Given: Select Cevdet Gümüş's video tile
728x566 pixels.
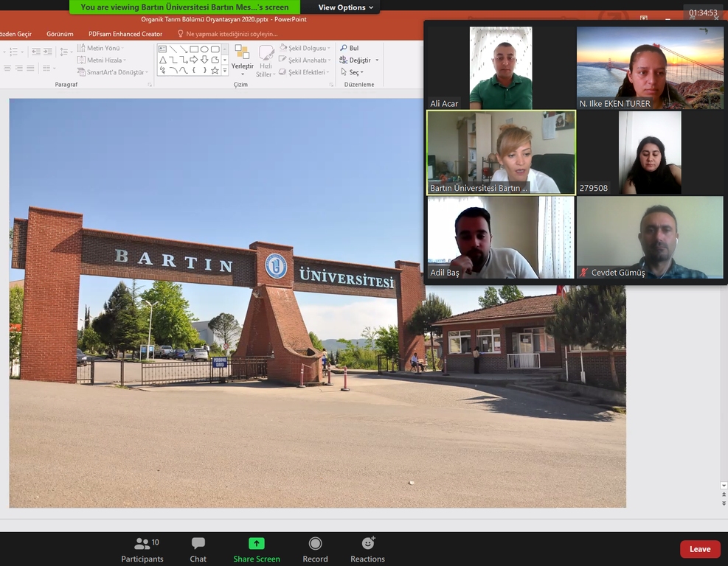Looking at the screenshot, I should pos(650,237).
